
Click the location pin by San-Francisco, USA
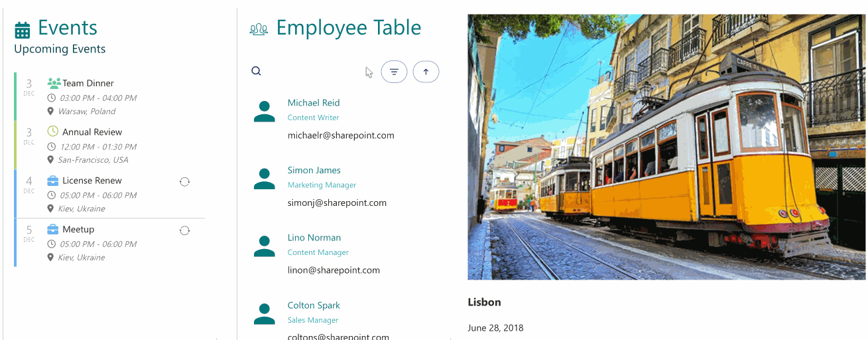point(50,160)
